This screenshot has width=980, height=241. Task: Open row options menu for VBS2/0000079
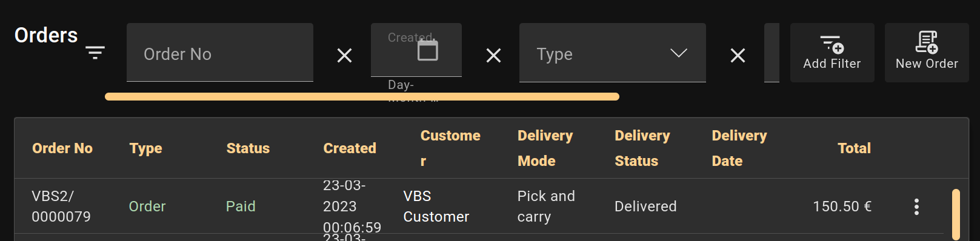[x=916, y=206]
